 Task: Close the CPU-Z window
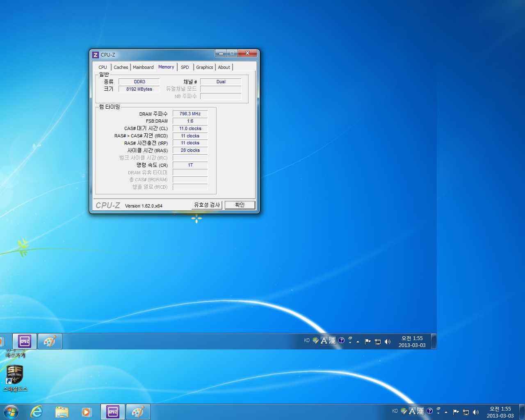(x=247, y=53)
